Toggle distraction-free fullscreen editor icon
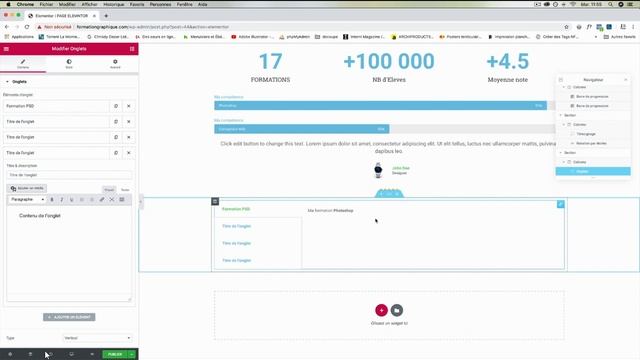 [x=112, y=200]
